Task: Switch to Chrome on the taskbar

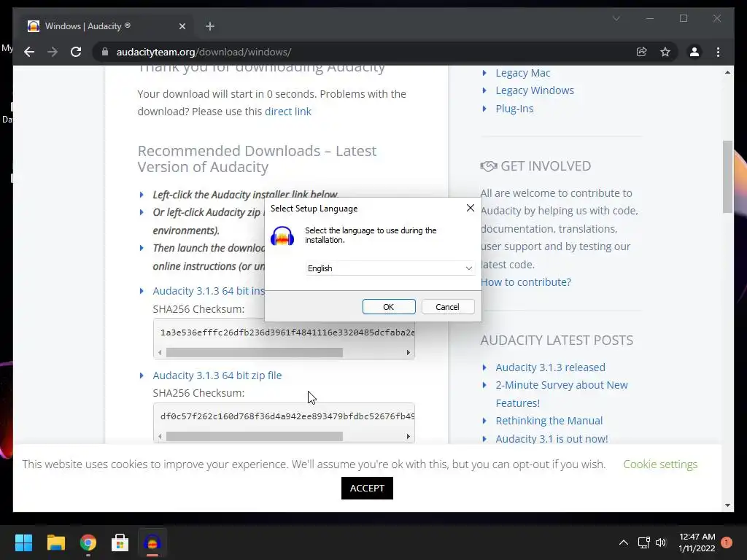Action: coord(88,542)
